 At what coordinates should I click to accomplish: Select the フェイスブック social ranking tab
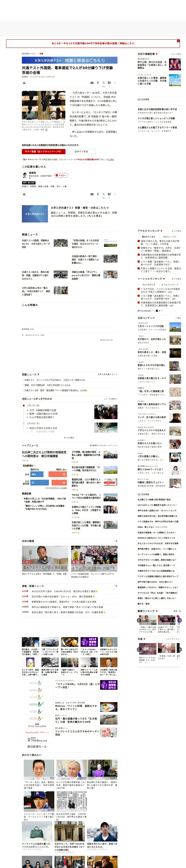pos(148,285)
